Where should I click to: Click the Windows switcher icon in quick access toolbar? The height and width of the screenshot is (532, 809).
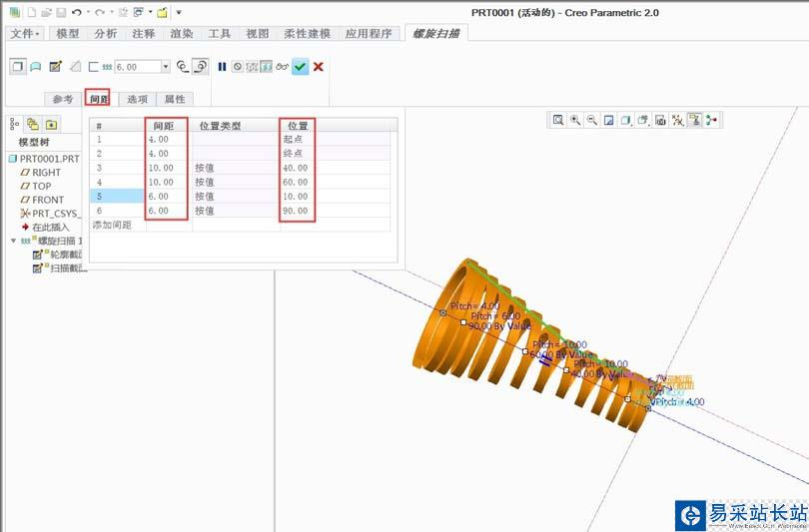click(138, 12)
